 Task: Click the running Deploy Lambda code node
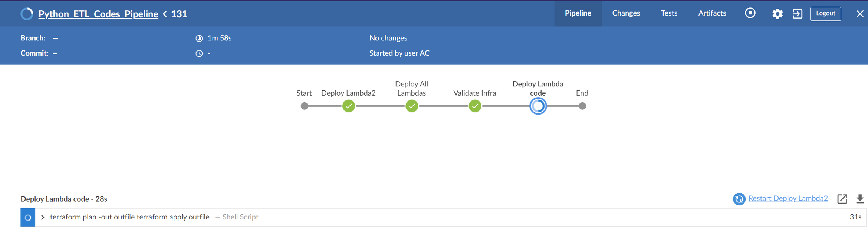click(538, 106)
